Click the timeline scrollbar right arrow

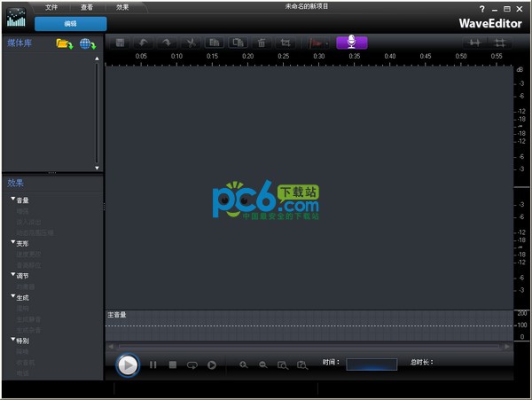click(x=507, y=347)
